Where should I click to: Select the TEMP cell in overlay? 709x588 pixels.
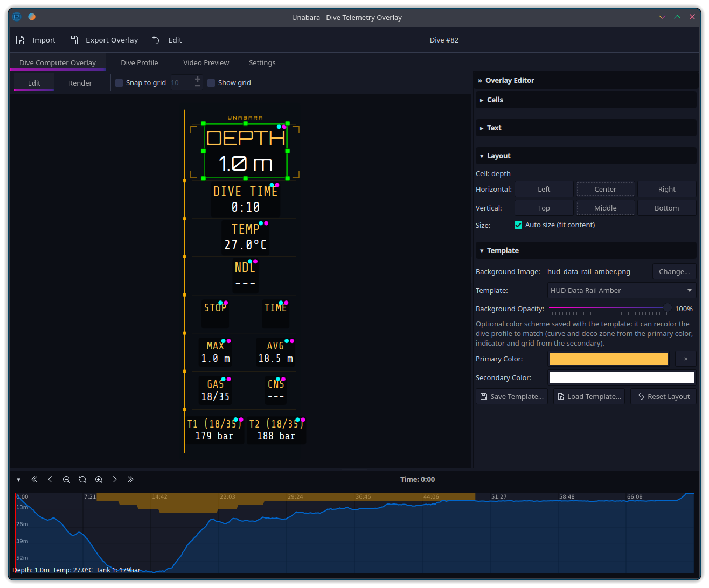(x=245, y=237)
